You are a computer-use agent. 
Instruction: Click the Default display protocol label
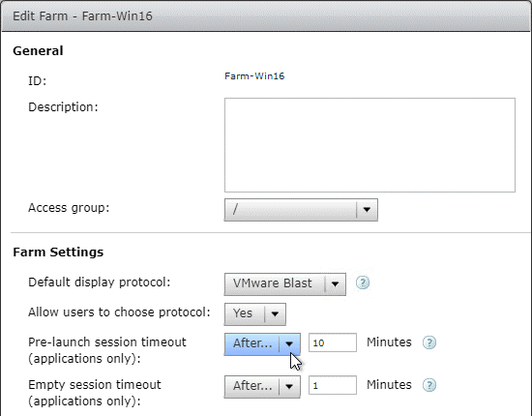99,282
